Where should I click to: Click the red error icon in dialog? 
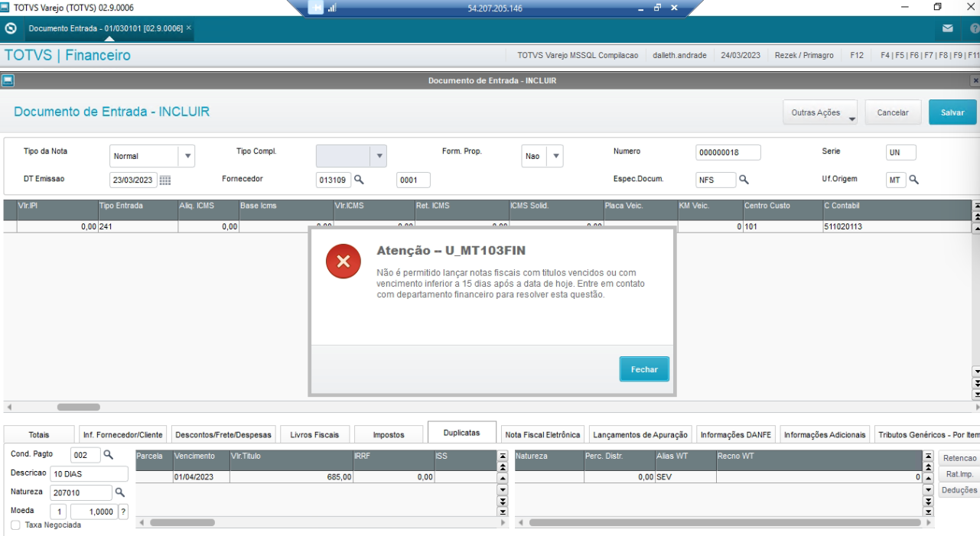[x=343, y=262]
